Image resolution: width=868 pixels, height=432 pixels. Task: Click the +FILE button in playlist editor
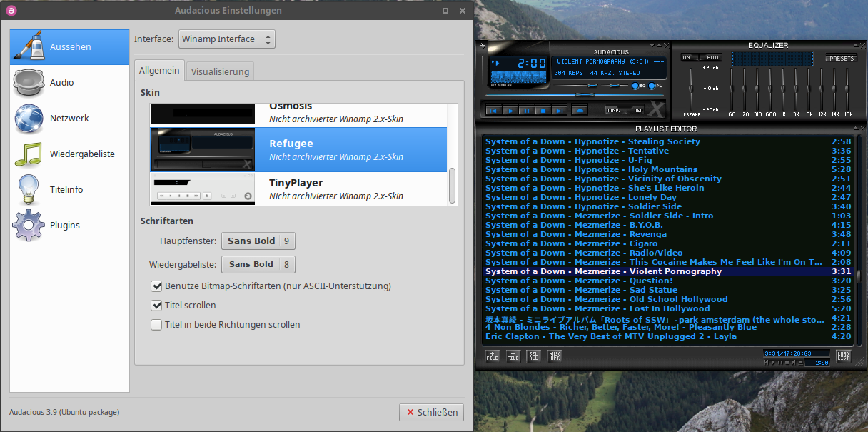(x=493, y=356)
